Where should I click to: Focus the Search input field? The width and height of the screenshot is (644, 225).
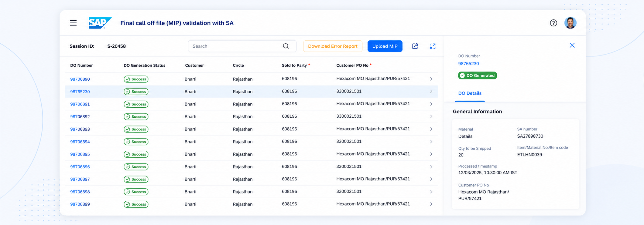[242, 46]
